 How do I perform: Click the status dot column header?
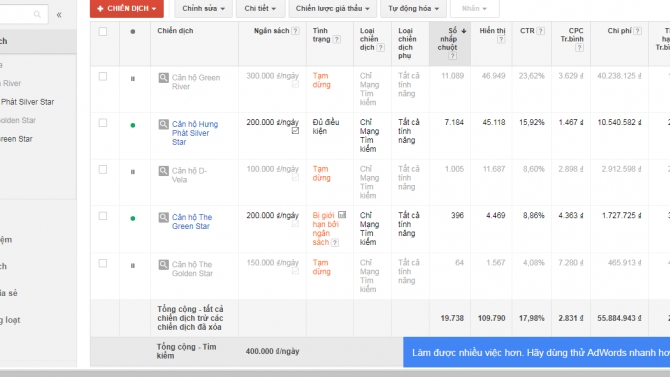tap(133, 32)
